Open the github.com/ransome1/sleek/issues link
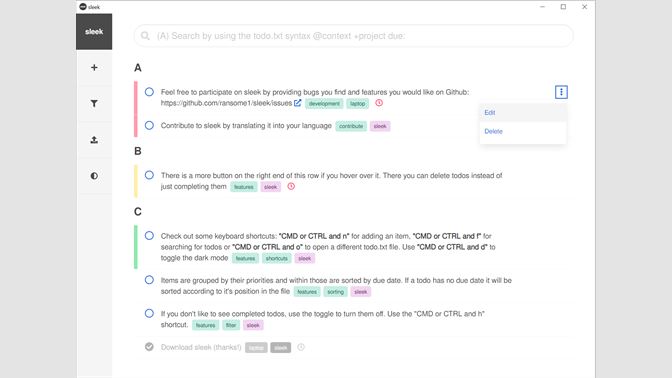This screenshot has height=378, width=672. point(226,103)
